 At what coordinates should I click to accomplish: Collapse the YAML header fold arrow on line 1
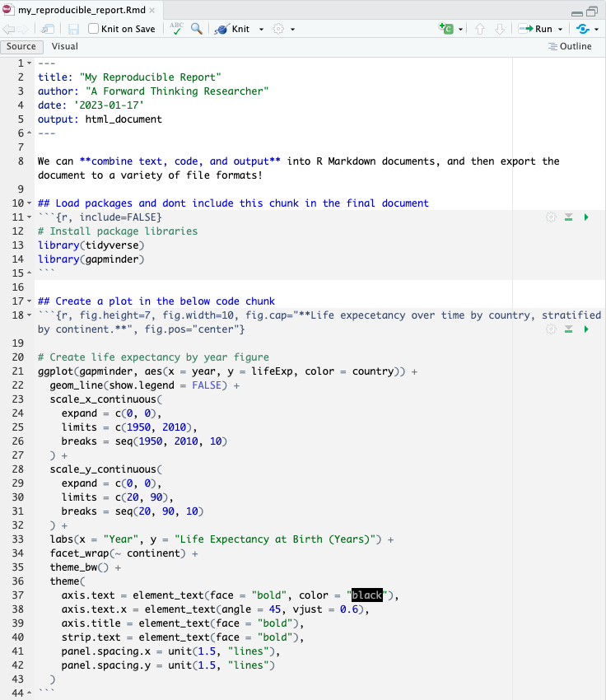pos(30,63)
